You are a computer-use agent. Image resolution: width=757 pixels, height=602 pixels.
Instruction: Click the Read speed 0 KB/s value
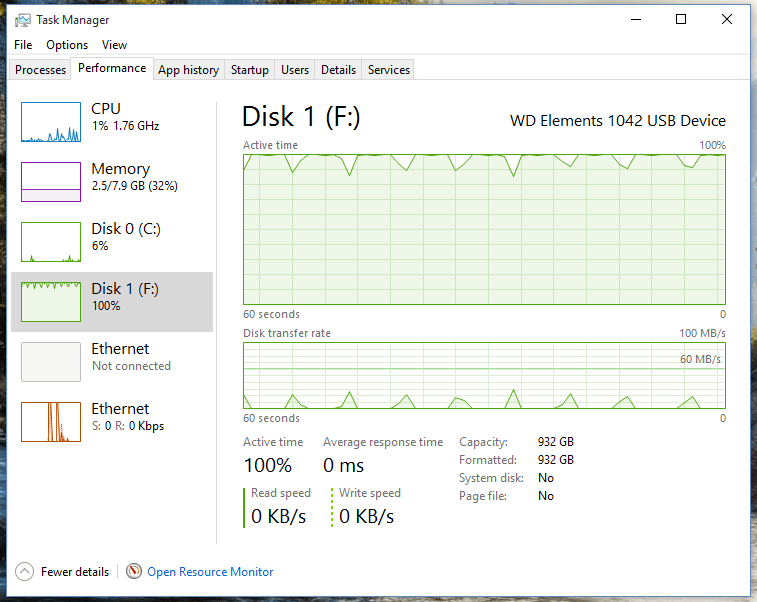279,517
